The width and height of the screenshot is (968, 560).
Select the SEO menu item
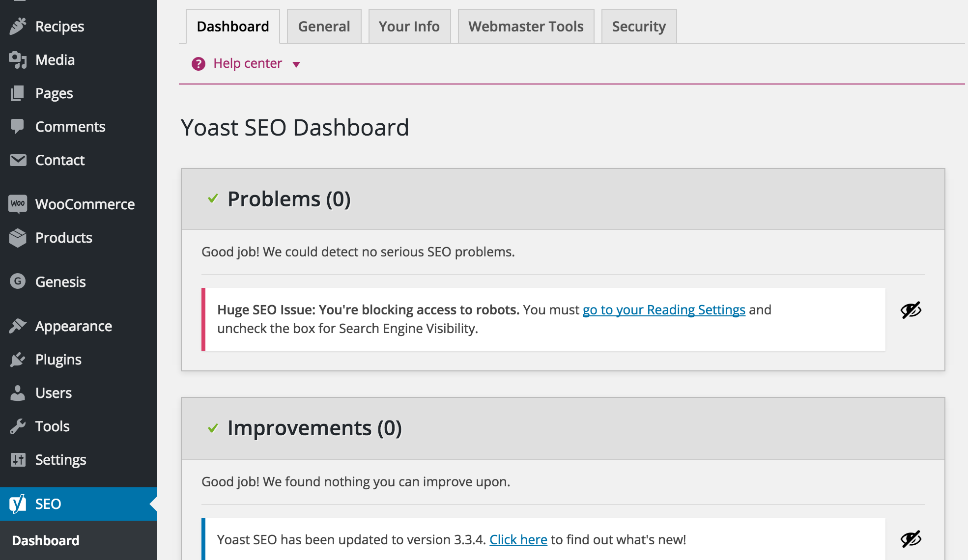pos(79,504)
